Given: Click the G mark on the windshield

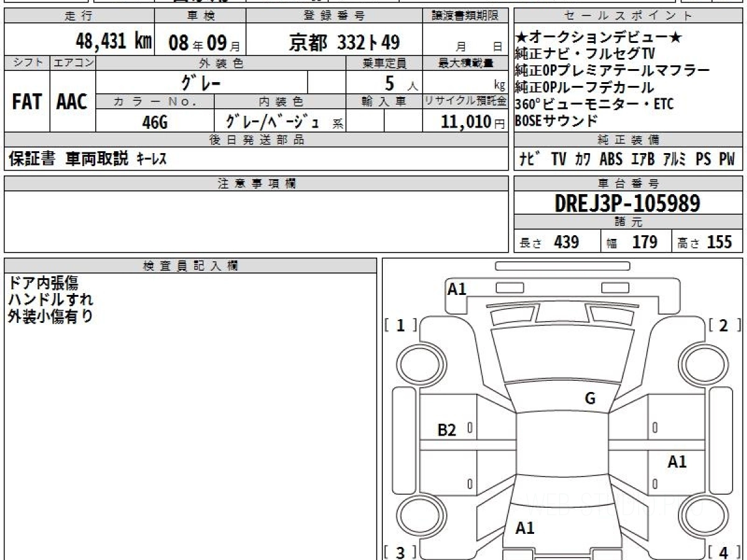Looking at the screenshot, I should click(x=590, y=399).
